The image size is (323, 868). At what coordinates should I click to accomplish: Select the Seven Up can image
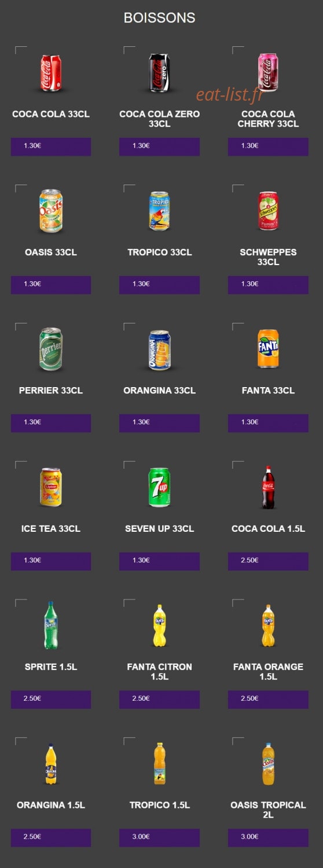(x=159, y=488)
